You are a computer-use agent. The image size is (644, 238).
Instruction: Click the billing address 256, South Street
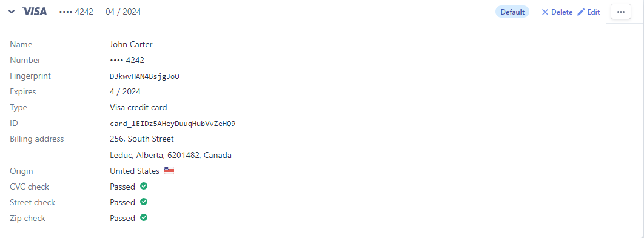click(142, 139)
